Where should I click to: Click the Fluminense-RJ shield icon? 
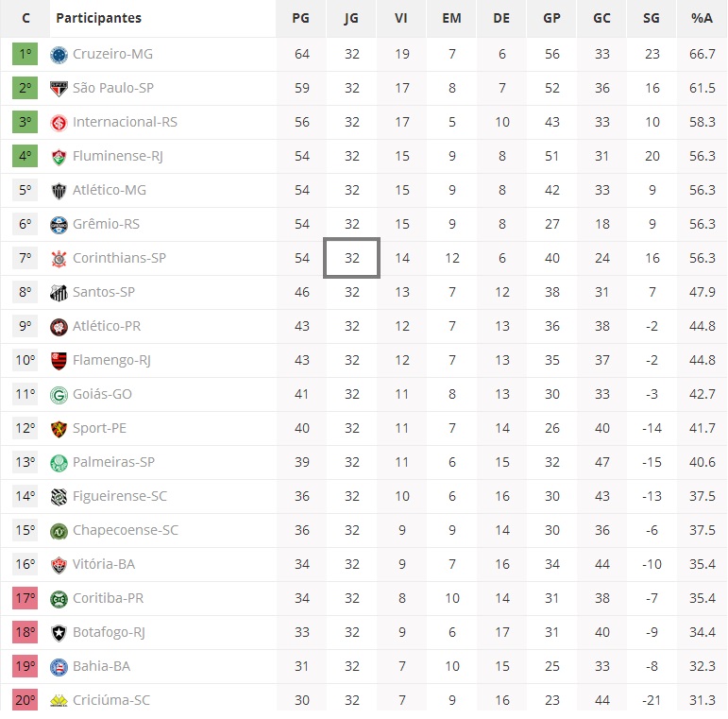coord(59,157)
